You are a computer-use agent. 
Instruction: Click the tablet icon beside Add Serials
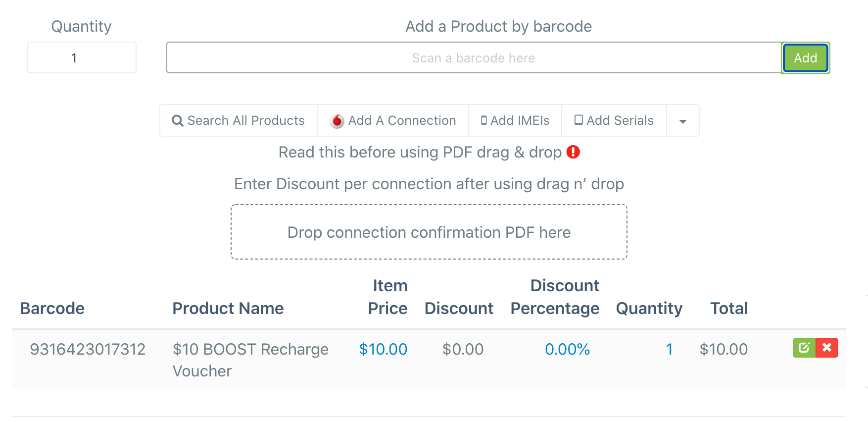tap(579, 120)
